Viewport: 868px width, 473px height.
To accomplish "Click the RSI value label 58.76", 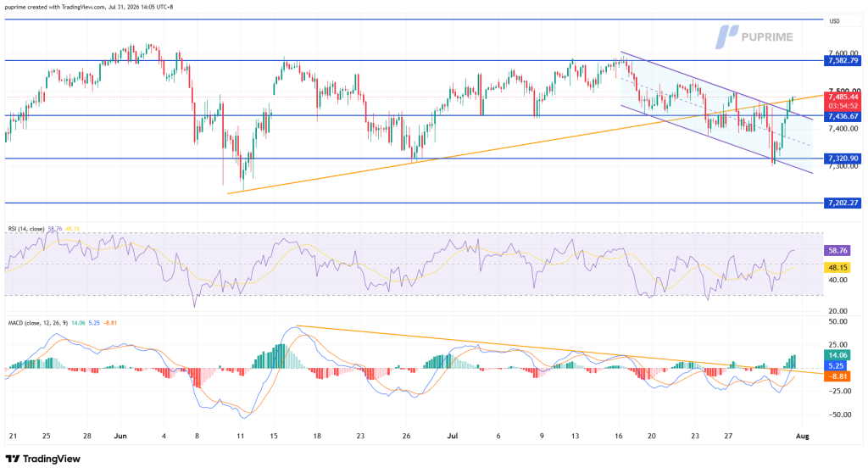I will point(837,250).
